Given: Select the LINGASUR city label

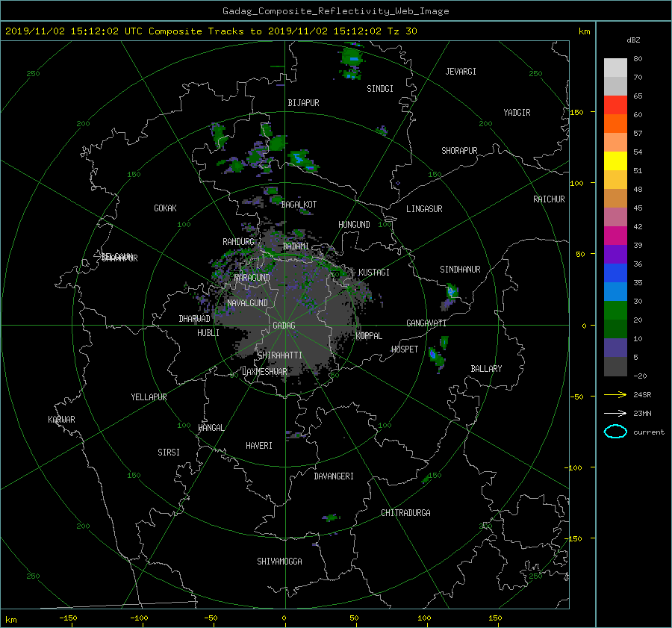Looking at the screenshot, I should pos(424,209).
